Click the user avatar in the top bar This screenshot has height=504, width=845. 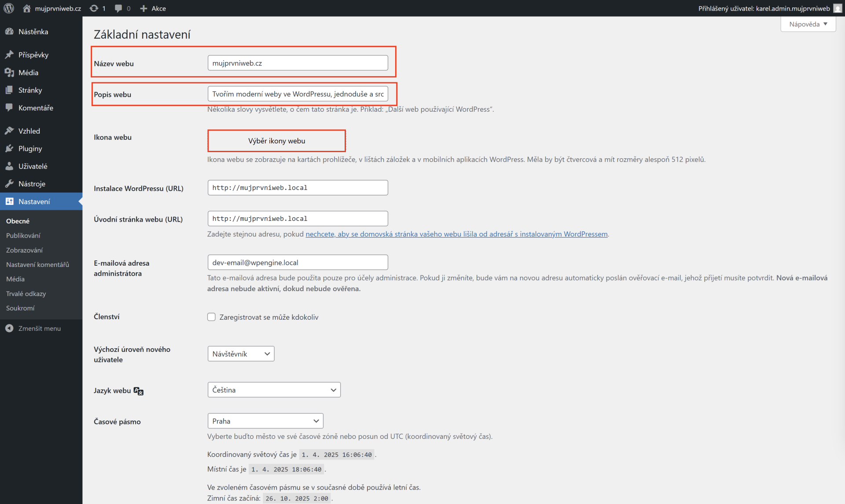pyautogui.click(x=837, y=8)
